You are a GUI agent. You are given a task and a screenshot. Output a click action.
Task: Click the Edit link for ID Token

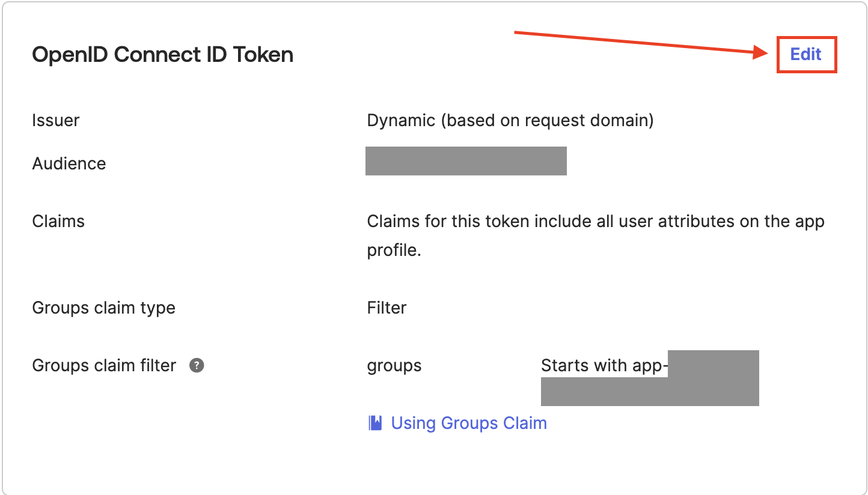tap(805, 55)
